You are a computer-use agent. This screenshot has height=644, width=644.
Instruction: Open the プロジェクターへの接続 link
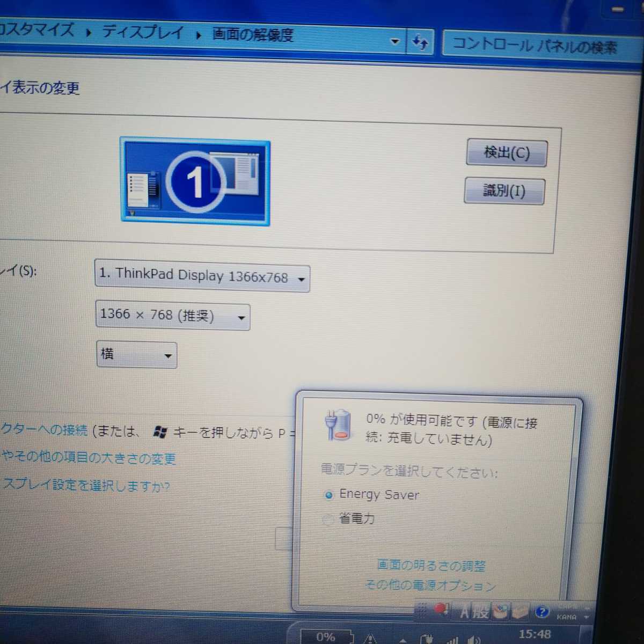pyautogui.click(x=44, y=429)
